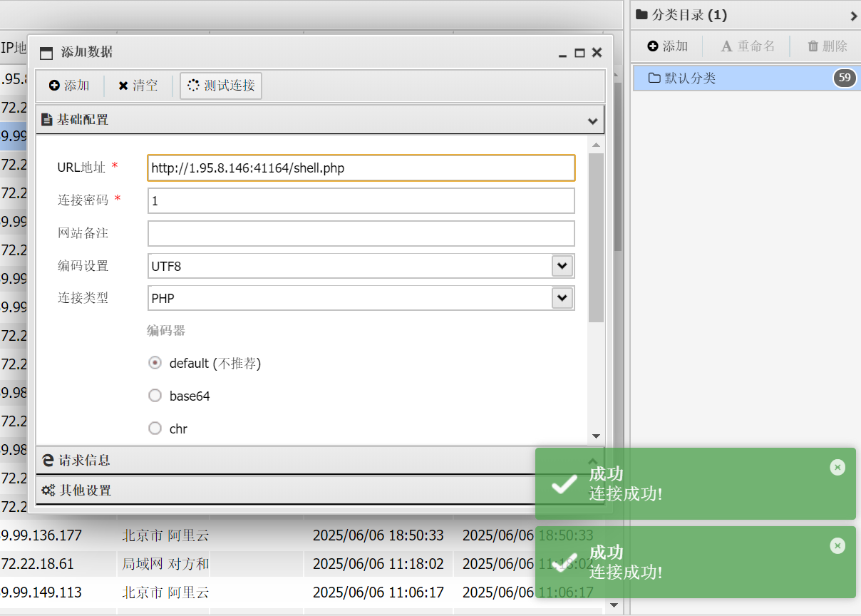The image size is (861, 616).
Task: Select the chr encoder option
Action: (x=155, y=428)
